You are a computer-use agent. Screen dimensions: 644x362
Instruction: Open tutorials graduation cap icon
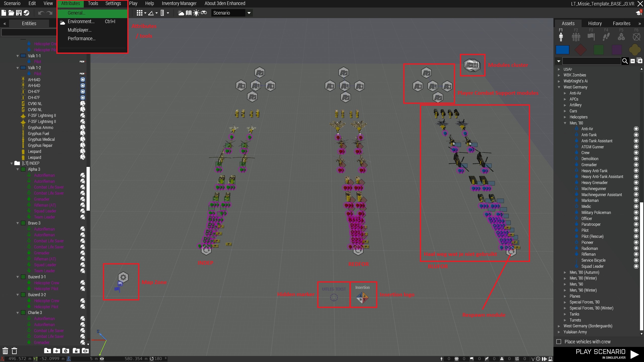[639, 13]
